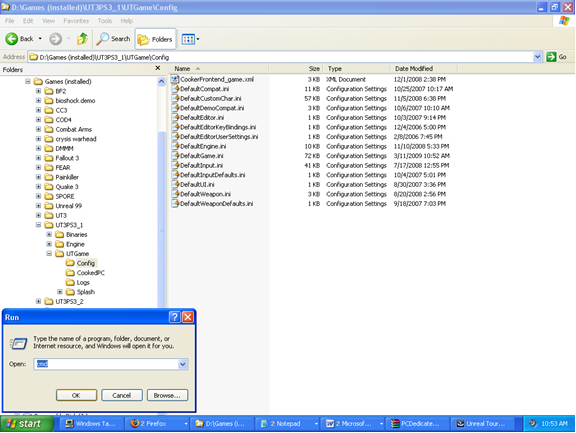Collapse the UTGame folder node
Image resolution: width=576 pixels, height=433 pixels.
coord(49,253)
